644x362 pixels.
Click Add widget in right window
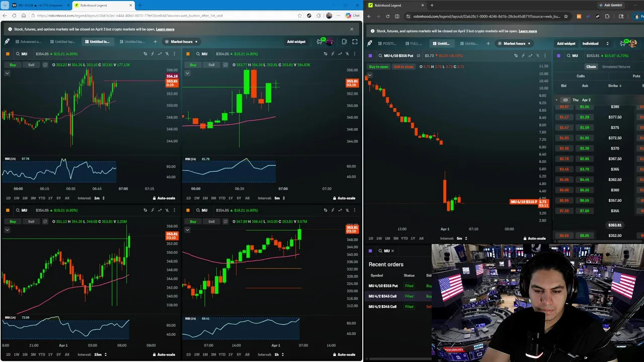pos(566,44)
